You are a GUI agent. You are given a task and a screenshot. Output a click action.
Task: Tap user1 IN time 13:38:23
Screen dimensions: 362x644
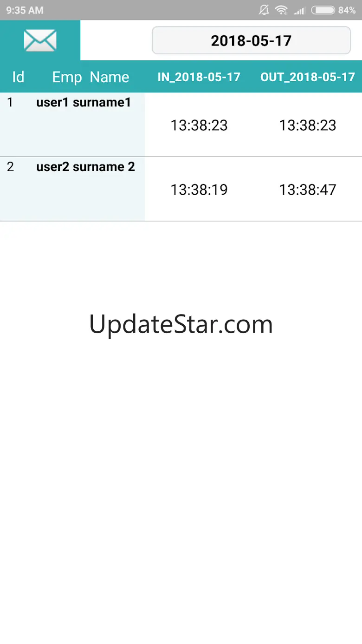[199, 125]
